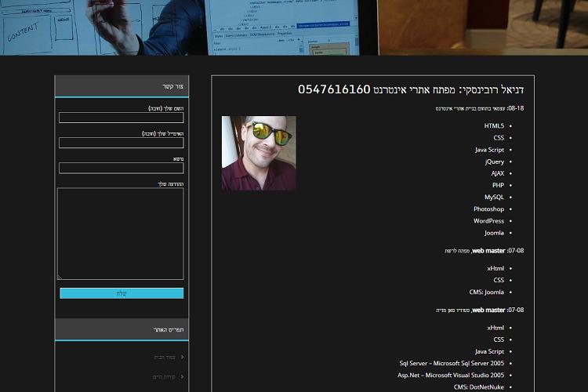
Task: Click the chevron beside the home page link
Action: (182, 357)
